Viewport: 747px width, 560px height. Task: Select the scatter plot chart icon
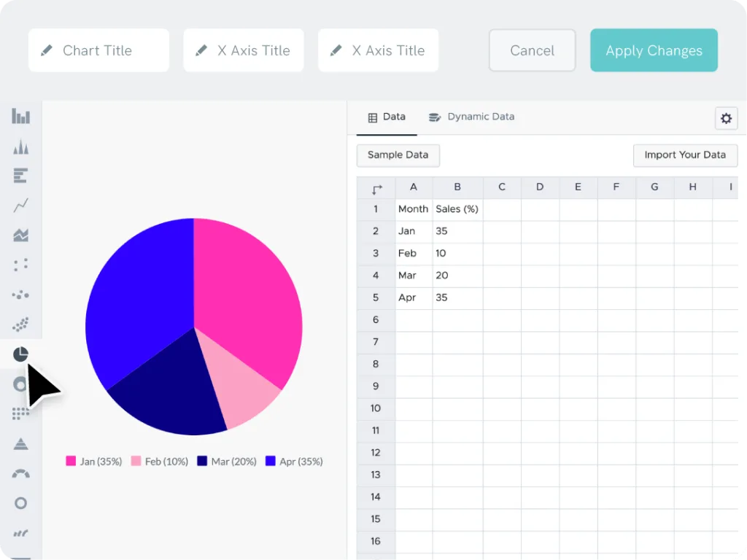pos(20,265)
